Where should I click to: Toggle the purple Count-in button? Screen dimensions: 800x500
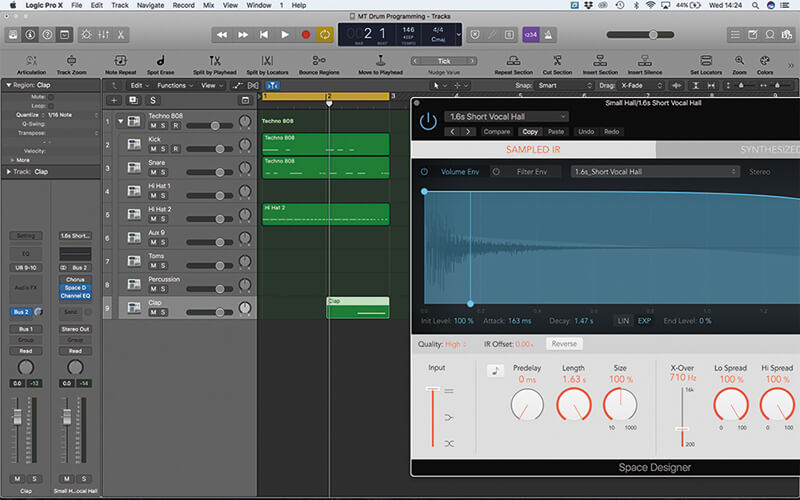pyautogui.click(x=531, y=35)
